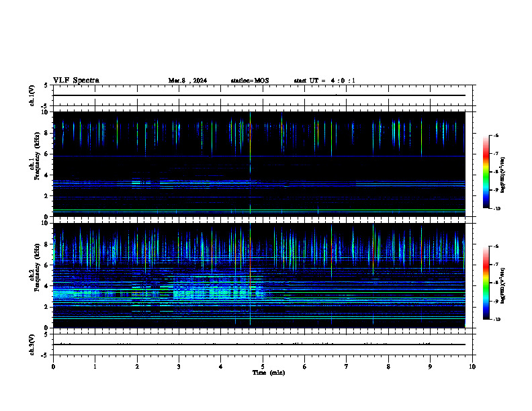Click the "6" kHz tick of ch.1 panel
This screenshot has height=411, width=532.
pos(47,154)
